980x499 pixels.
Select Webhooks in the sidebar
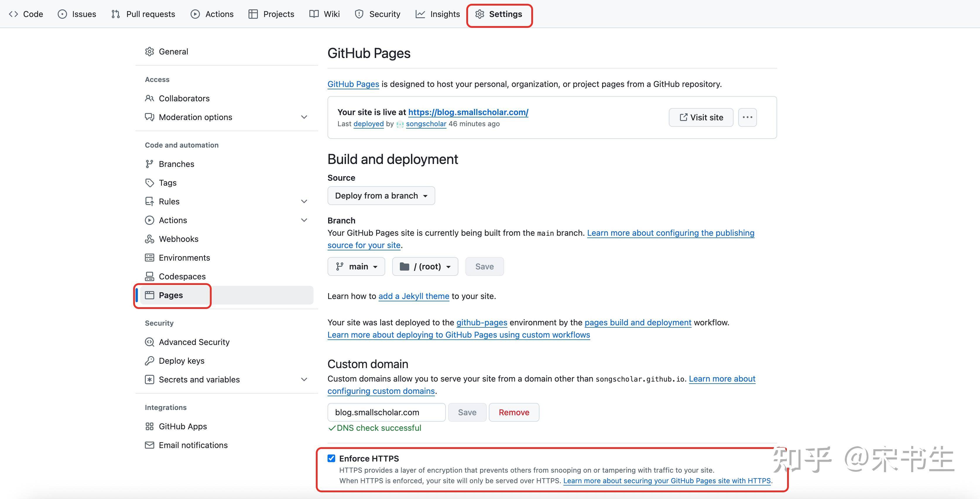227,239
